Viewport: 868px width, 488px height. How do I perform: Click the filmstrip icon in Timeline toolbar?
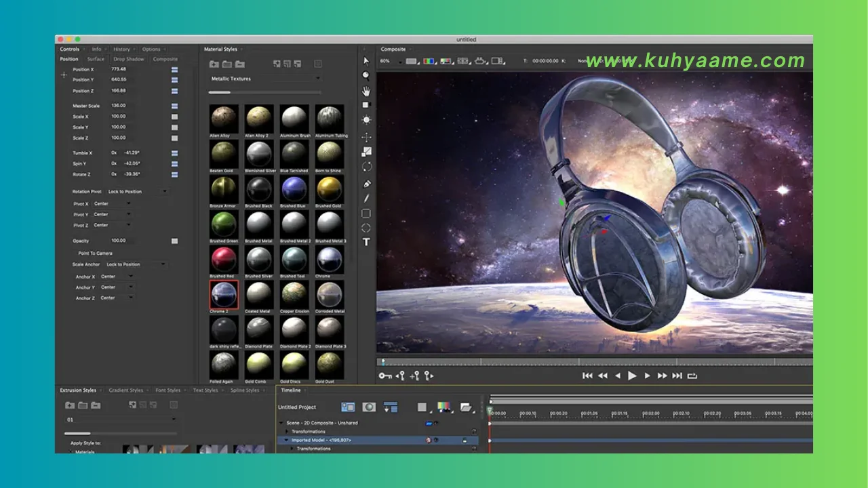coord(348,407)
